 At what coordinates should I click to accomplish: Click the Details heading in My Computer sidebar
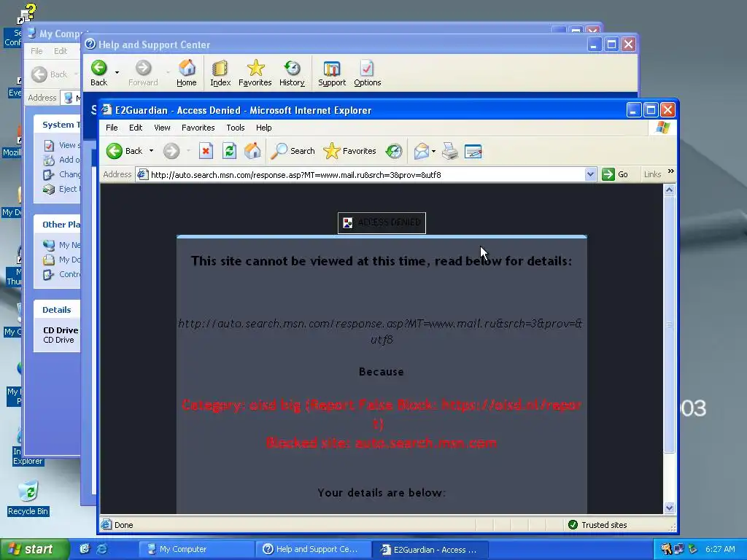[x=57, y=310]
